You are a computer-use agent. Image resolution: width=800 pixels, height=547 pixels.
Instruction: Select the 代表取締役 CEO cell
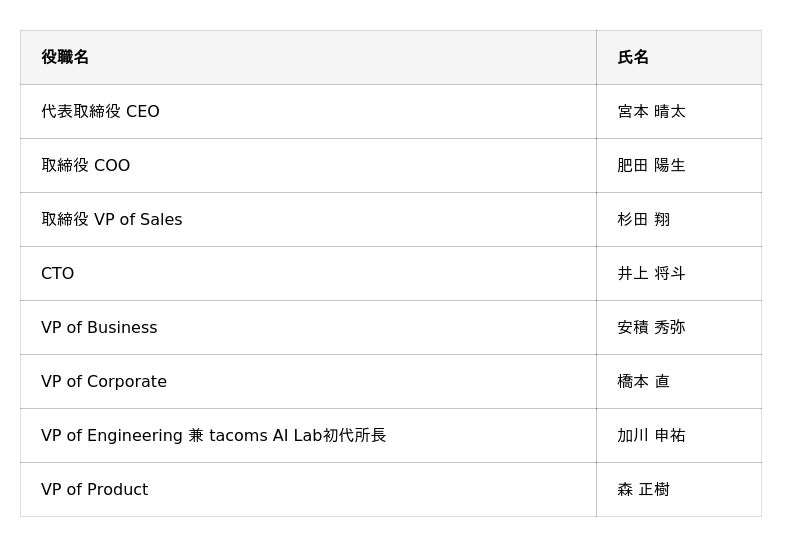click(100, 112)
